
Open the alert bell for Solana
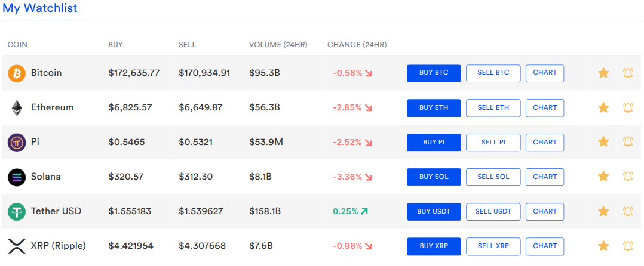[x=628, y=177]
